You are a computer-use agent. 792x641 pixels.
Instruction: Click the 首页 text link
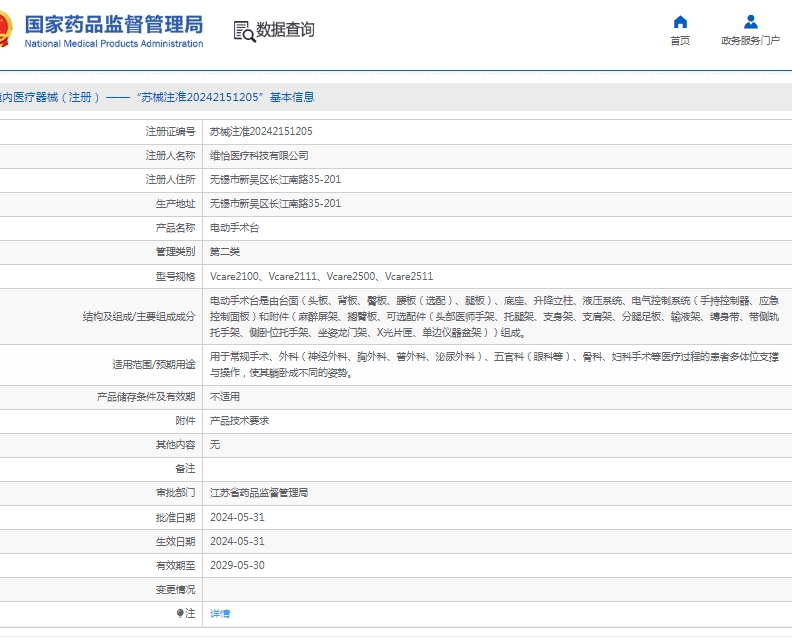tap(680, 40)
